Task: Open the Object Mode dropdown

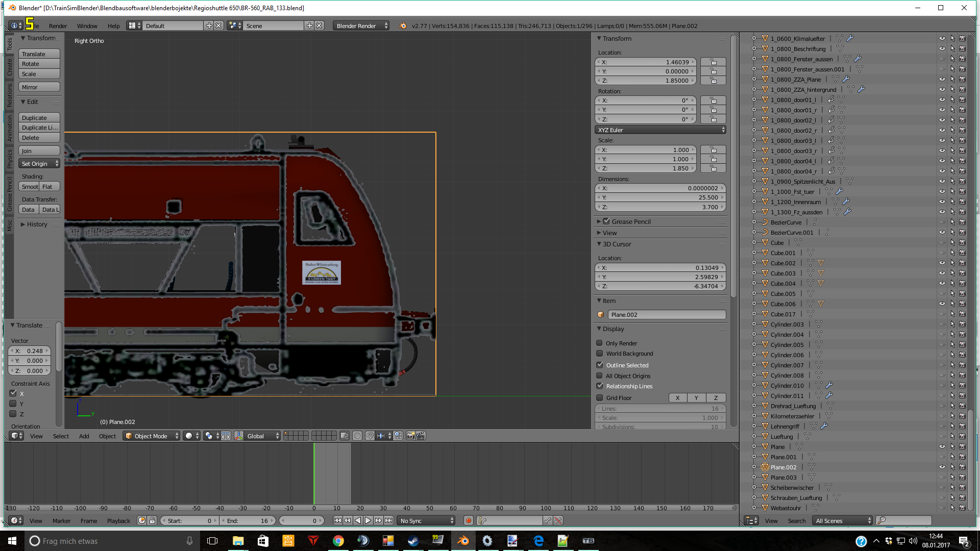Action: pos(152,436)
